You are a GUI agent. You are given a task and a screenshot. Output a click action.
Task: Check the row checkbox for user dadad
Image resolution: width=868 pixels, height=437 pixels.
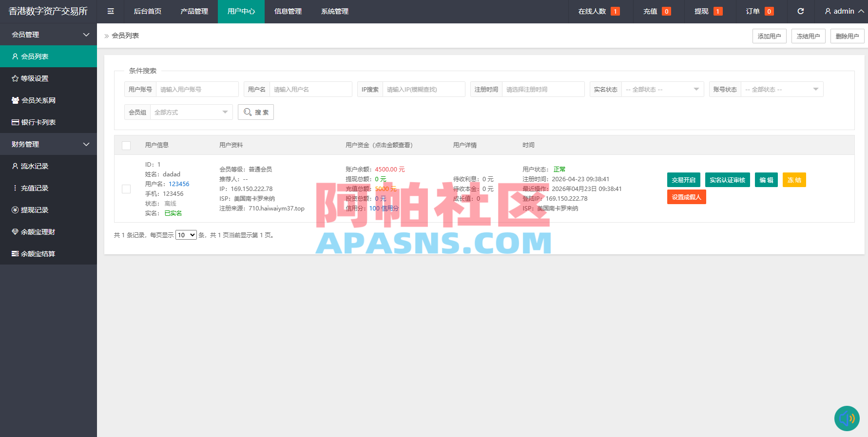(x=126, y=189)
